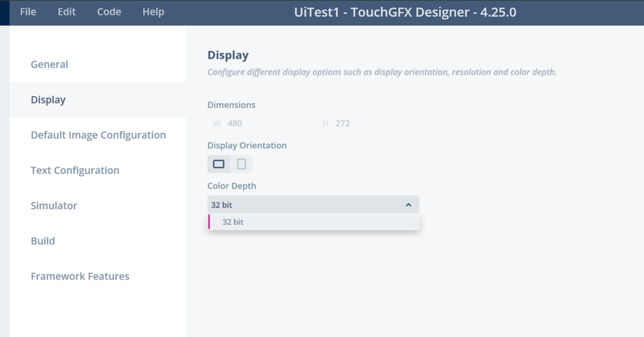Click the Color Depth label
The width and height of the screenshot is (644, 337).
pos(231,186)
